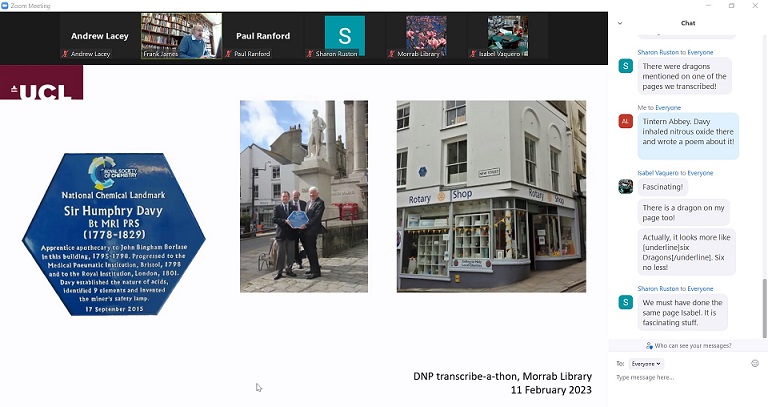The height and width of the screenshot is (407, 768).
Task: Click the red AL avatar in chat
Action: [625, 121]
